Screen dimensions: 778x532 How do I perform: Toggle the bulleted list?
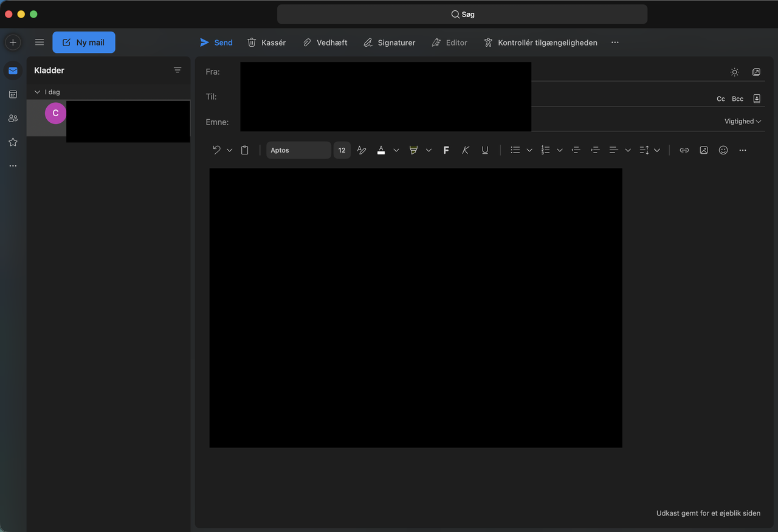[515, 150]
